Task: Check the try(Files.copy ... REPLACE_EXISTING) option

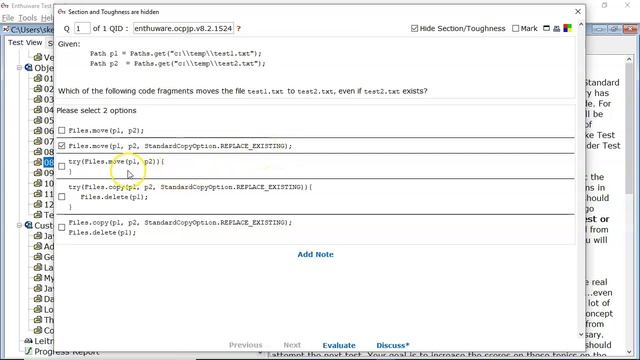Action: pyautogui.click(x=62, y=197)
